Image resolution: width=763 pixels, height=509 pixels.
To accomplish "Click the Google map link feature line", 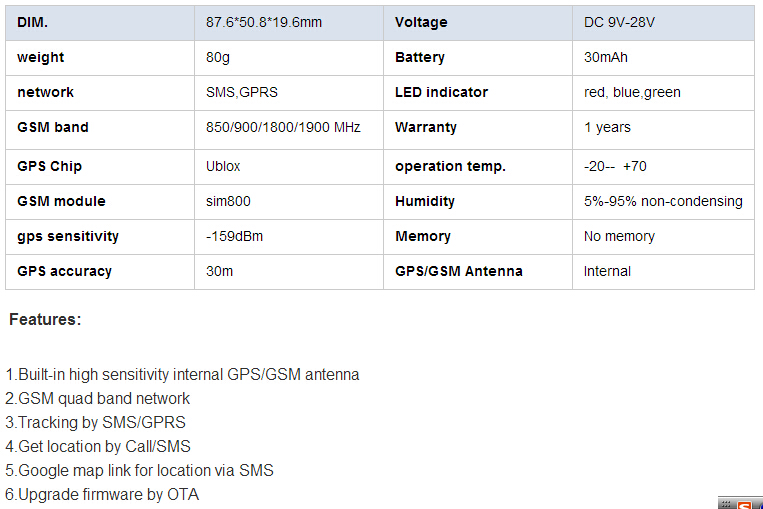I will pos(139,471).
